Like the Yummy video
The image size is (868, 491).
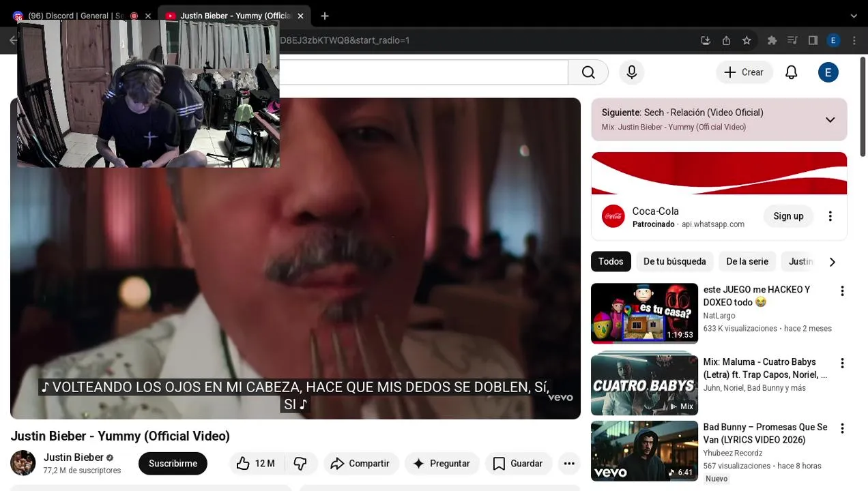(256, 464)
